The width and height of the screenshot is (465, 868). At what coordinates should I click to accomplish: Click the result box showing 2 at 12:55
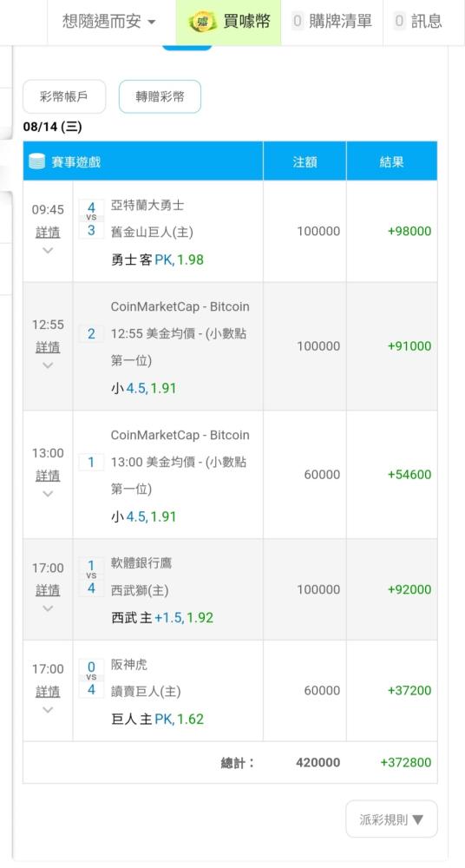pos(91,334)
